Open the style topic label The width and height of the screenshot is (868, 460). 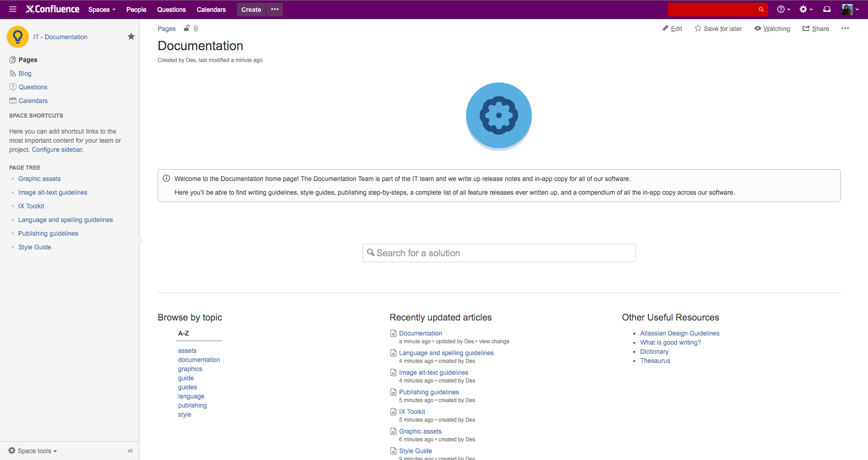click(x=185, y=414)
